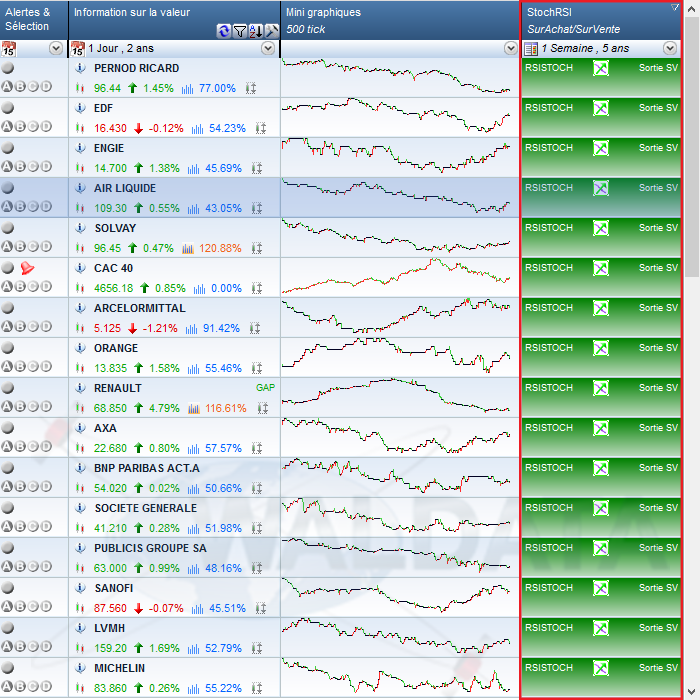Click the candlestick icon in the LVMH row
The width and height of the screenshot is (700, 700).
pyautogui.click(x=80, y=648)
